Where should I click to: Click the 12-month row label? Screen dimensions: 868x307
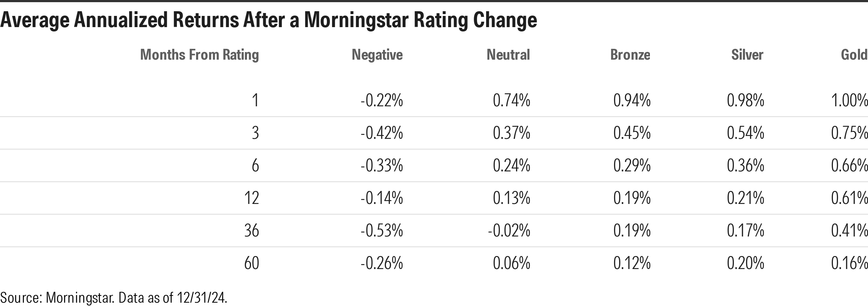tap(252, 198)
